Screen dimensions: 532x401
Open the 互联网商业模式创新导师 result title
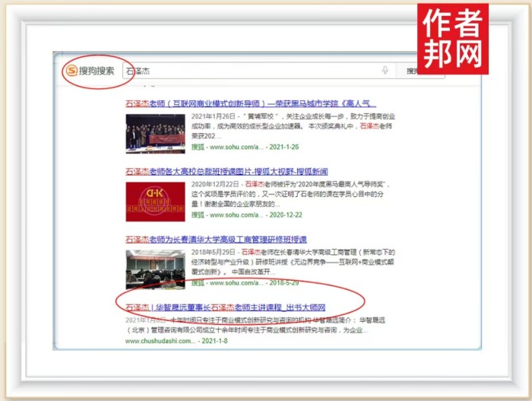point(250,103)
